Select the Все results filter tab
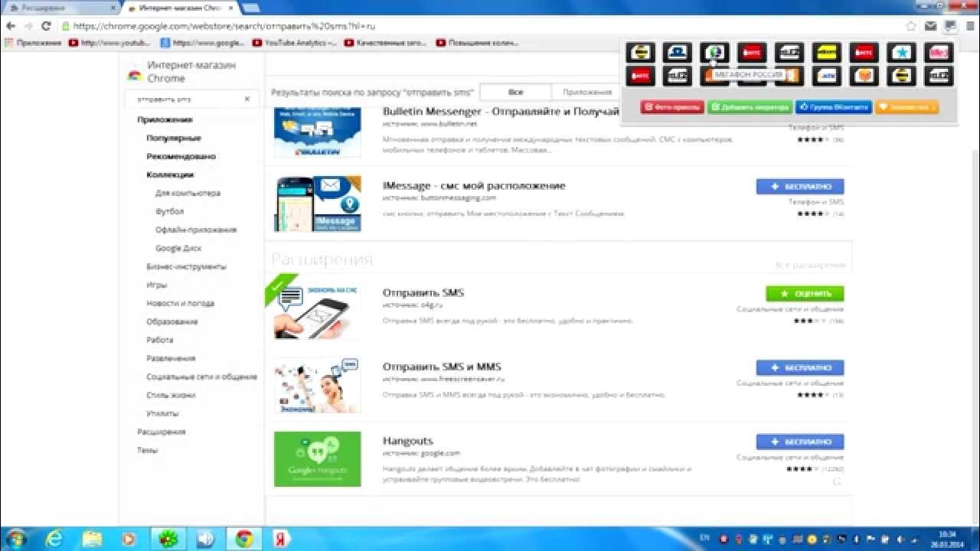 pyautogui.click(x=515, y=92)
